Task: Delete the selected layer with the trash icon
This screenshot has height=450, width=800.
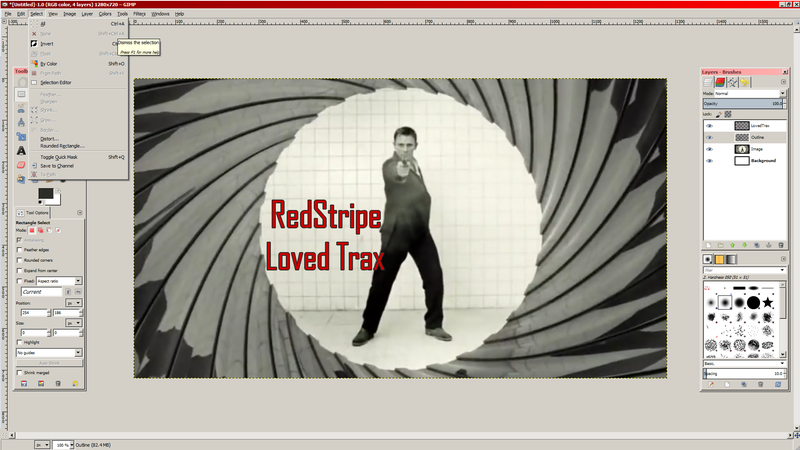Action: pyautogui.click(x=781, y=245)
